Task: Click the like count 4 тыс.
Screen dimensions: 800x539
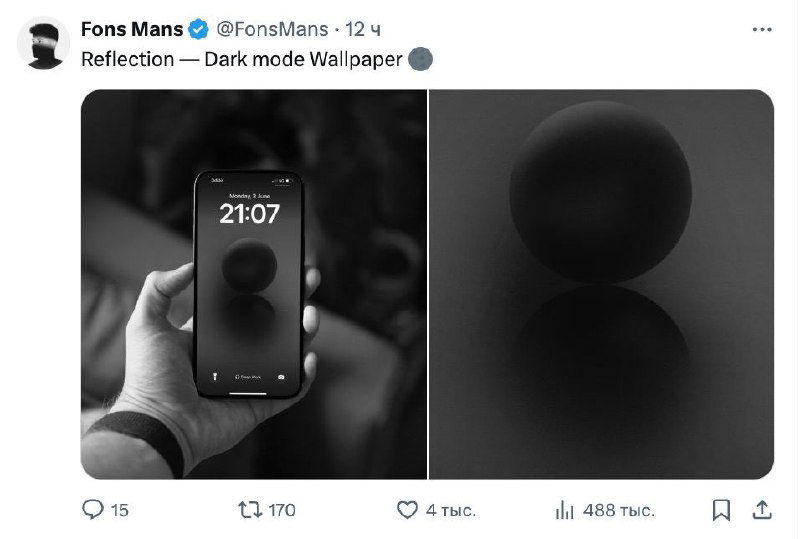Action: pos(450,510)
